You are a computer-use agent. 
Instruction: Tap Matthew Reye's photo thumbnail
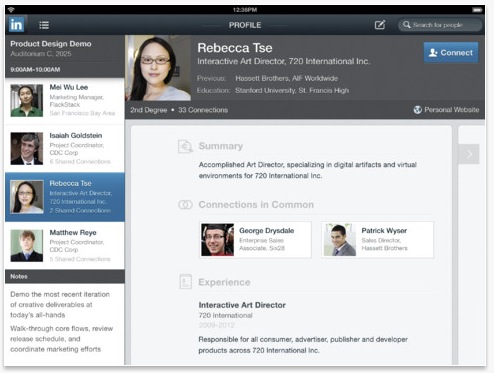coord(27,246)
